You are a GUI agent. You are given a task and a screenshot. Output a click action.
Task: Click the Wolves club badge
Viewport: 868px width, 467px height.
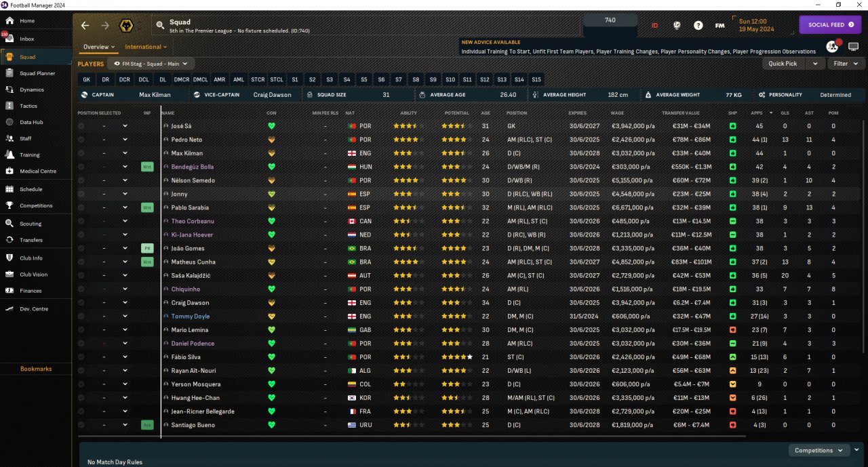125,26
